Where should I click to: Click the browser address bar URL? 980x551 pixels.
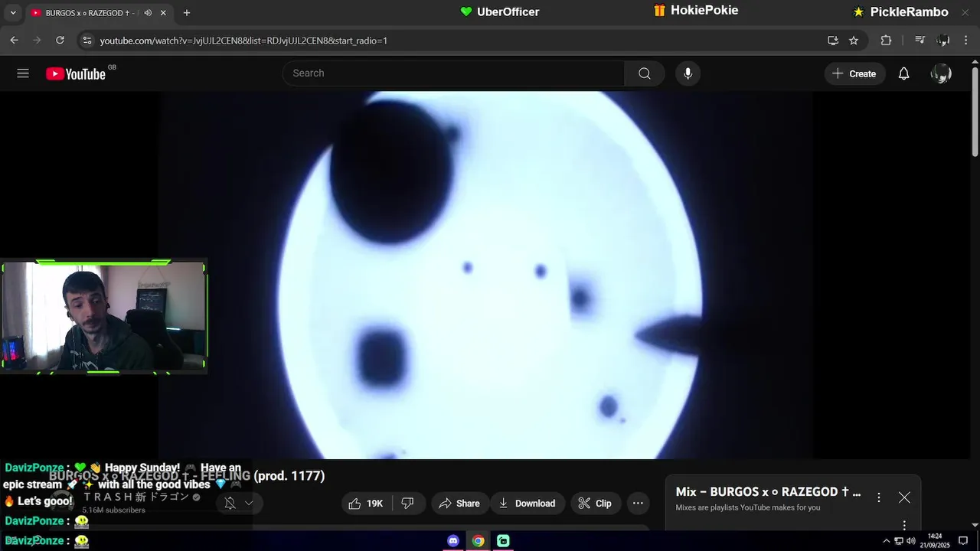[x=243, y=41]
